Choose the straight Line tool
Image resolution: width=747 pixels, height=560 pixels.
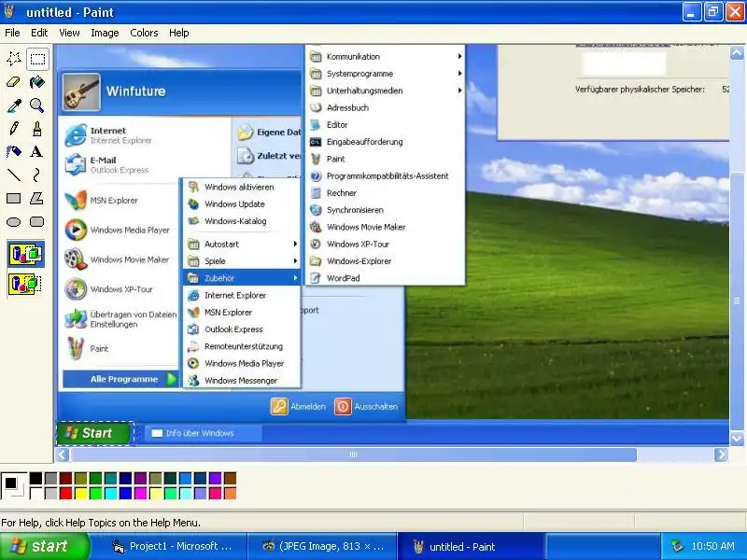(x=14, y=175)
